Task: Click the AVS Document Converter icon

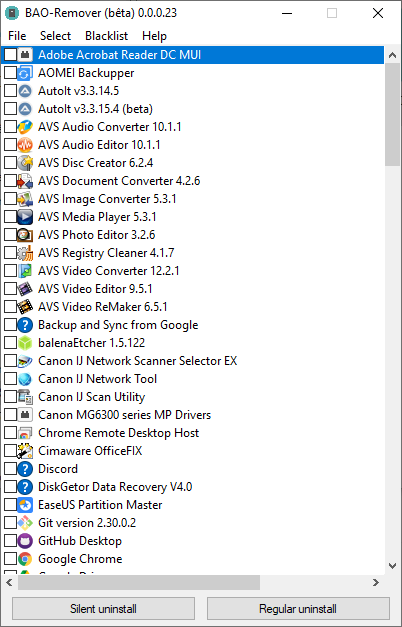Action: [x=25, y=181]
